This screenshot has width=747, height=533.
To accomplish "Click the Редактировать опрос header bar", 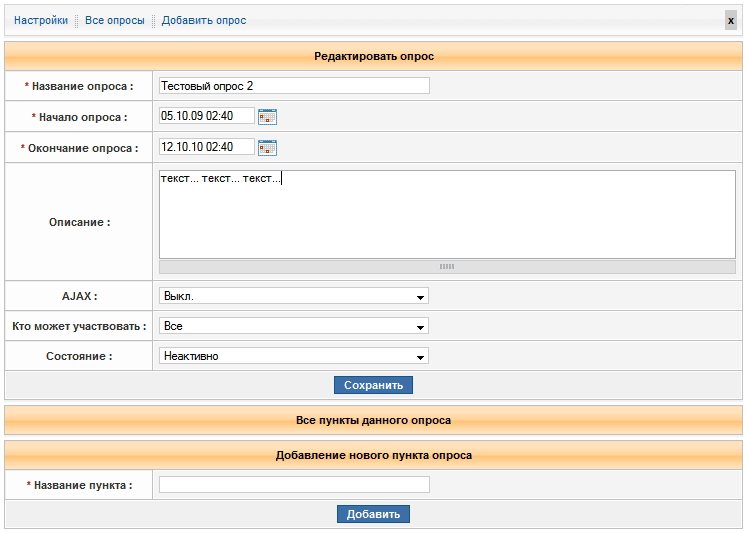I will coord(373,56).
